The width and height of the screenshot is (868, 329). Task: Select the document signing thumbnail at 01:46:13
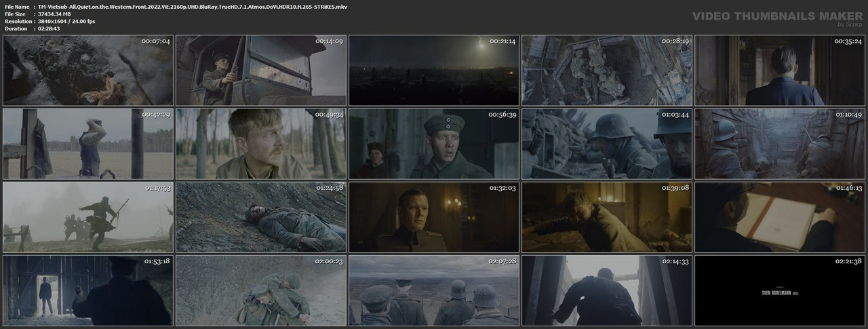(778, 217)
